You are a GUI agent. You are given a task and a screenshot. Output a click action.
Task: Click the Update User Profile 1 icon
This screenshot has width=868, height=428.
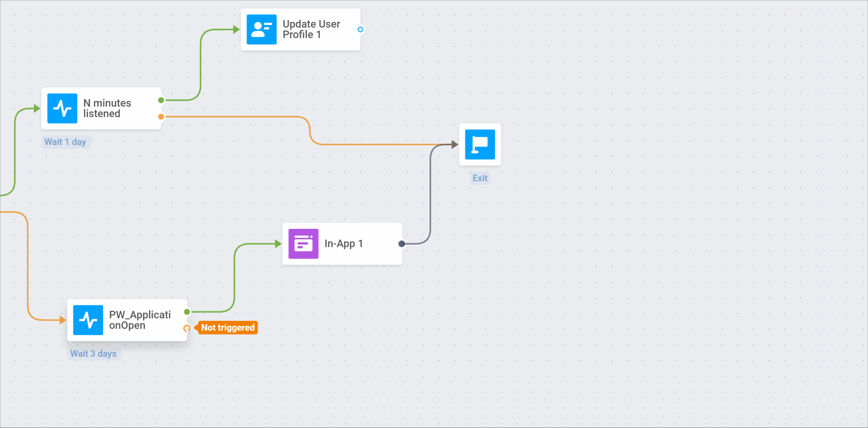click(262, 30)
